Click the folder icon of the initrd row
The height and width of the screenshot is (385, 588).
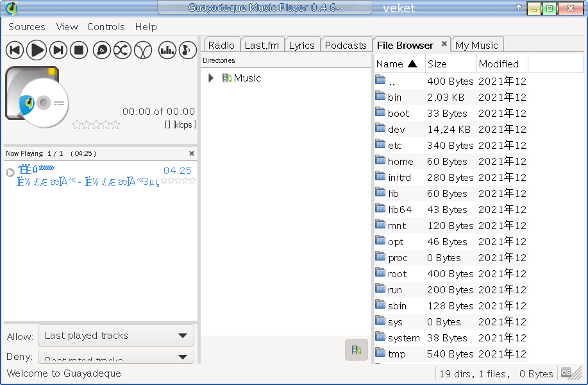click(x=381, y=176)
